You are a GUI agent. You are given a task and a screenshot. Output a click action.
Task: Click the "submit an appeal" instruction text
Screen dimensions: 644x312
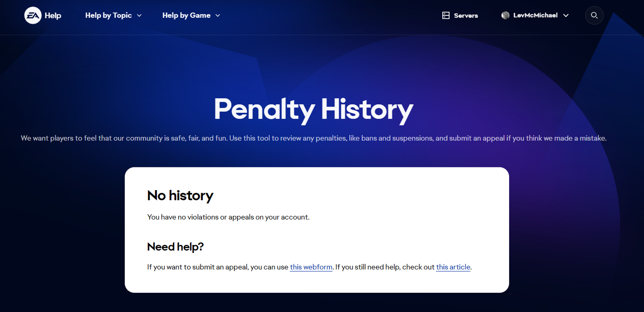click(217, 267)
